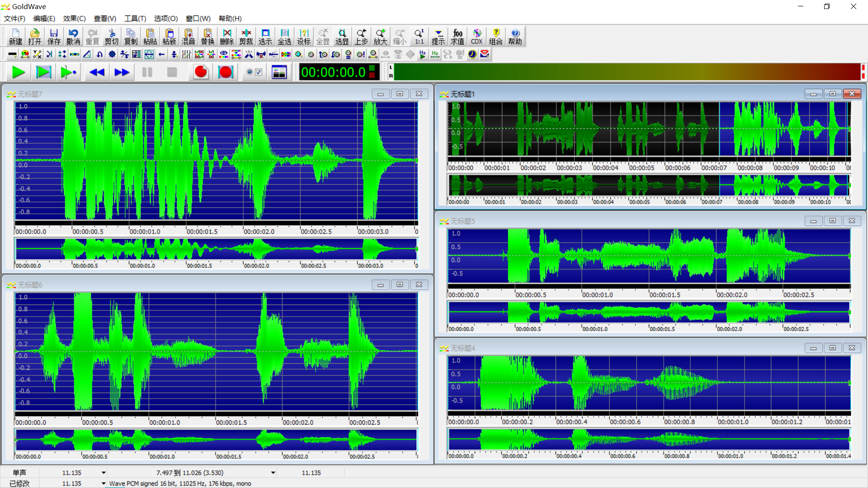Open the 帮助 help icon in toolbar
The width and height of the screenshot is (868, 488).
click(x=515, y=37)
